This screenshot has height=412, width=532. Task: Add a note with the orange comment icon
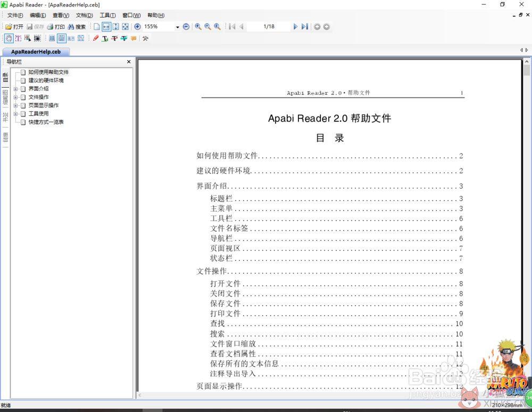coord(134,38)
